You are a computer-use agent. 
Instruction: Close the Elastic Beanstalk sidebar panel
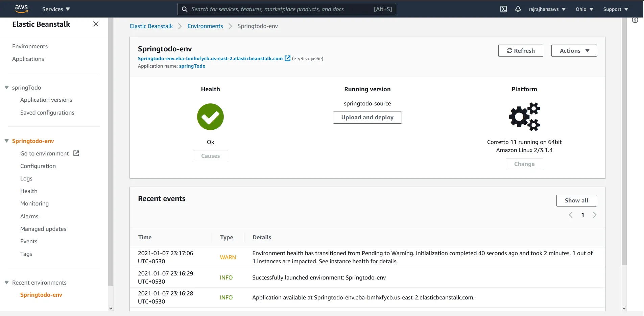(x=96, y=24)
